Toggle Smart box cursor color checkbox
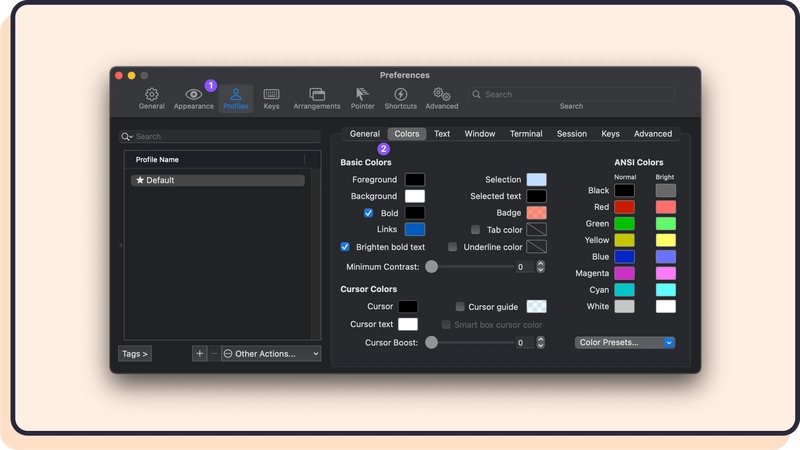Viewport: 800px width, 450px height. [446, 324]
